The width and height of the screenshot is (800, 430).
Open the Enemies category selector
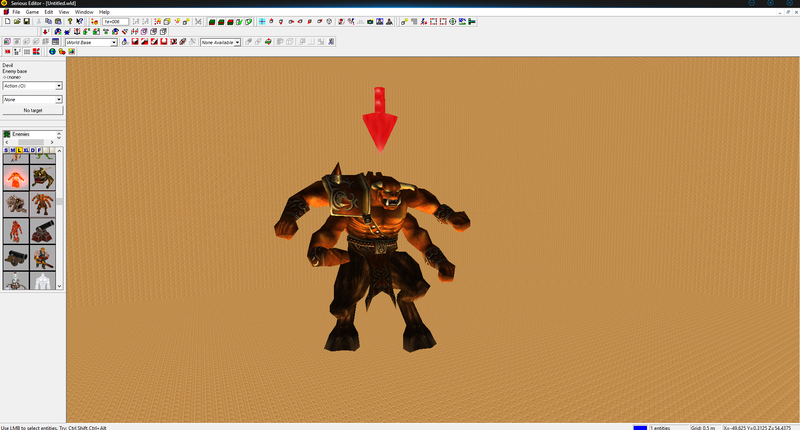pyautogui.click(x=29, y=134)
